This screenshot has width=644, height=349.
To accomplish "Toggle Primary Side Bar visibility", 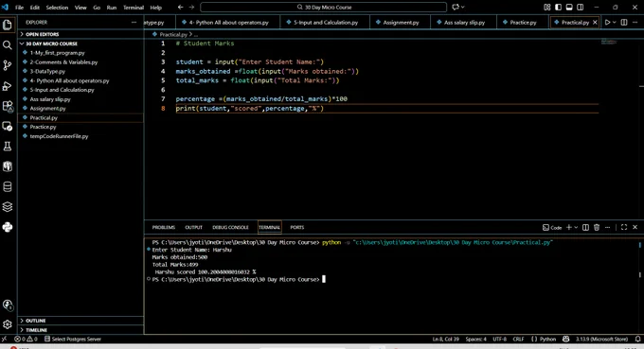I will pos(558,7).
